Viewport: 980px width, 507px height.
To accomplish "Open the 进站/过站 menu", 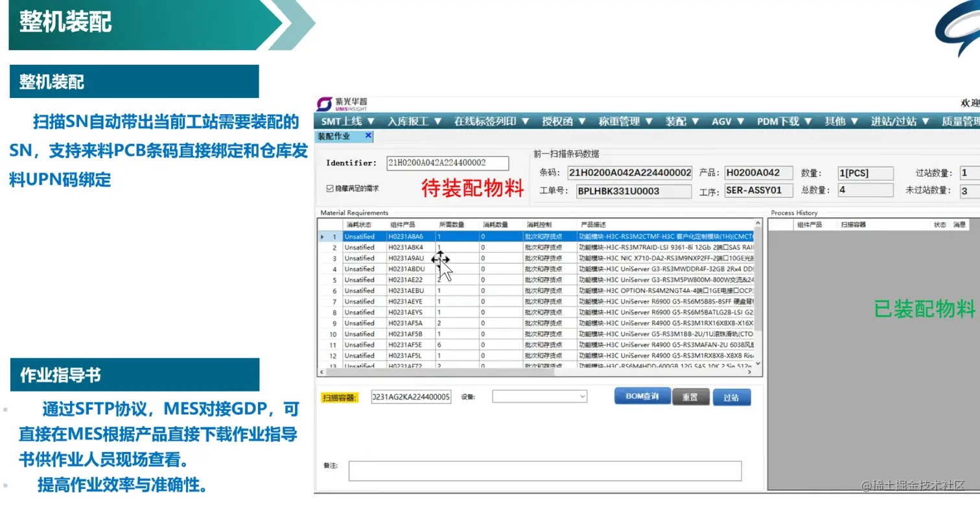I will [x=900, y=121].
